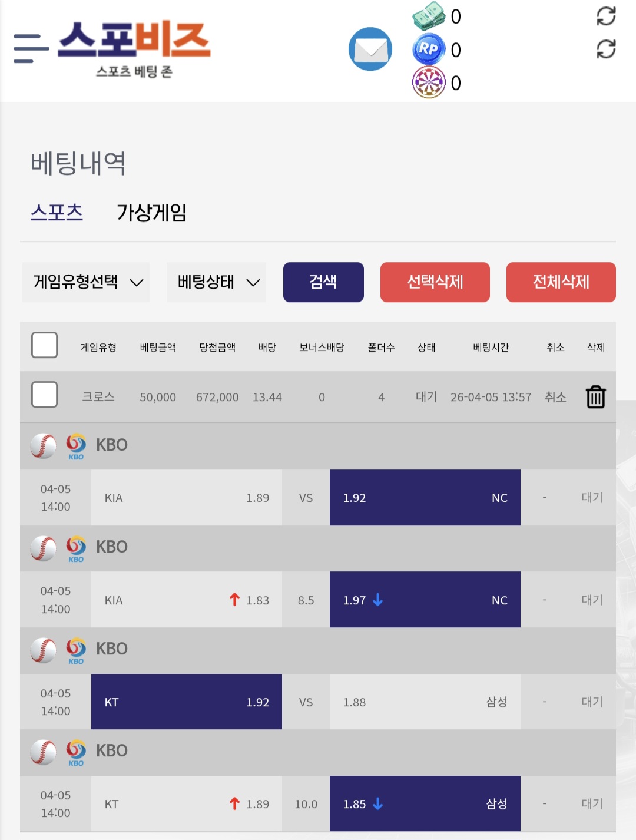Click the 선택삭제 button
Image resolution: width=636 pixels, height=840 pixels.
pyautogui.click(x=435, y=282)
